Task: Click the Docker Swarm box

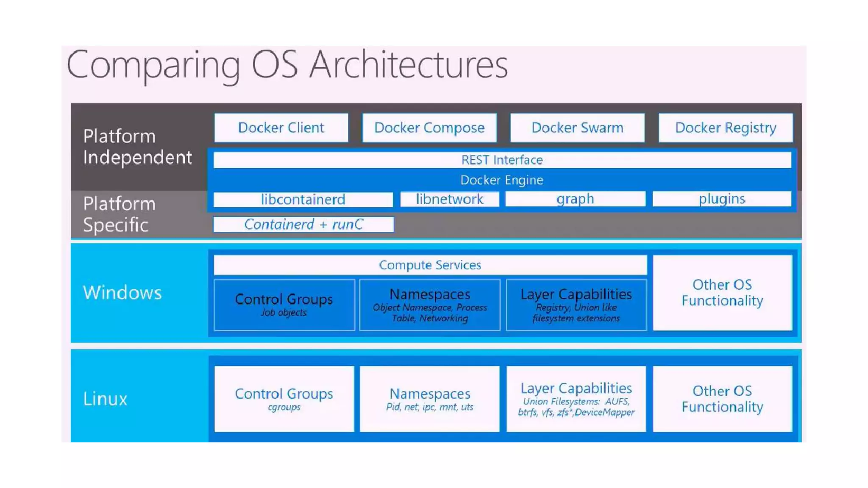Action: click(x=577, y=128)
